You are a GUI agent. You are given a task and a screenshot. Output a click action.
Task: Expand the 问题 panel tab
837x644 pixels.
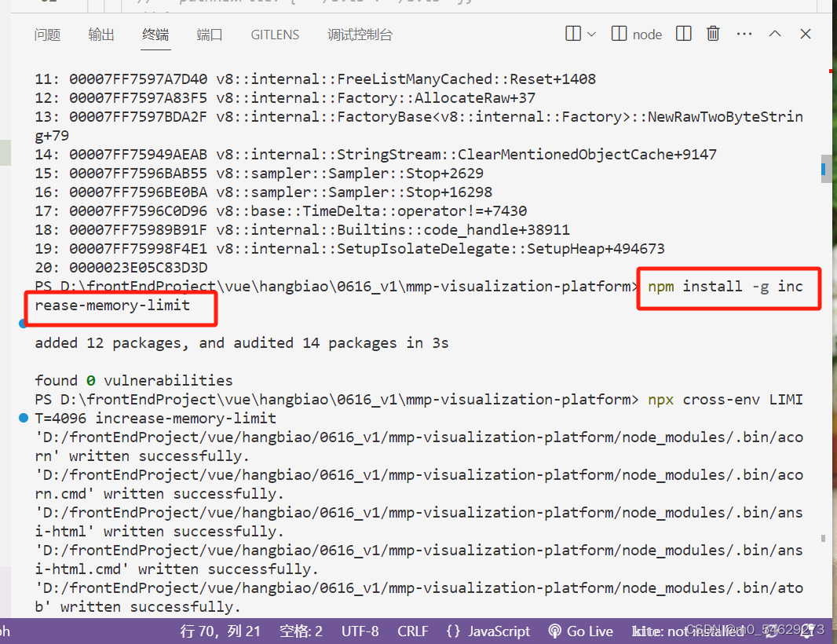point(47,35)
